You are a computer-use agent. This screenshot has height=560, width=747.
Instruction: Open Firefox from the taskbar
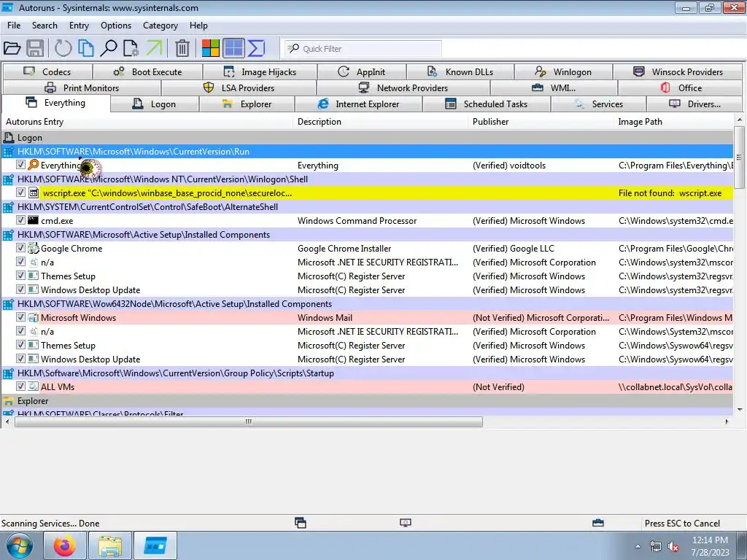point(65,545)
